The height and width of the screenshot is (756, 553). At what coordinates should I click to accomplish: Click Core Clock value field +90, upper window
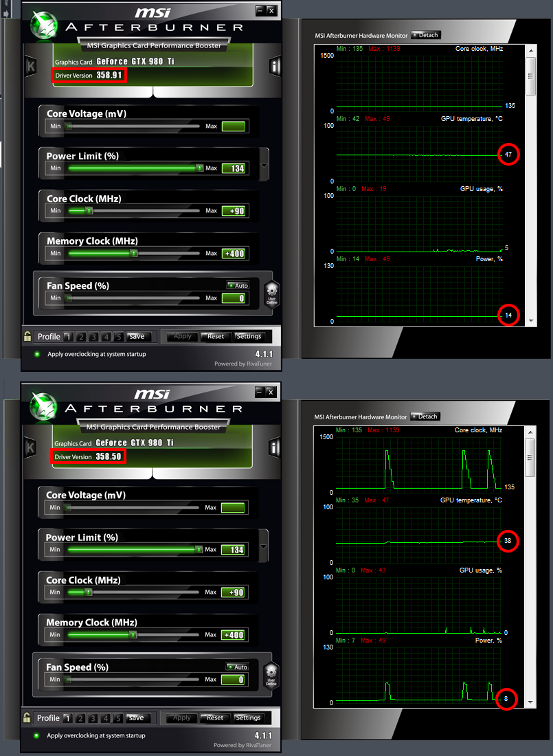(234, 211)
